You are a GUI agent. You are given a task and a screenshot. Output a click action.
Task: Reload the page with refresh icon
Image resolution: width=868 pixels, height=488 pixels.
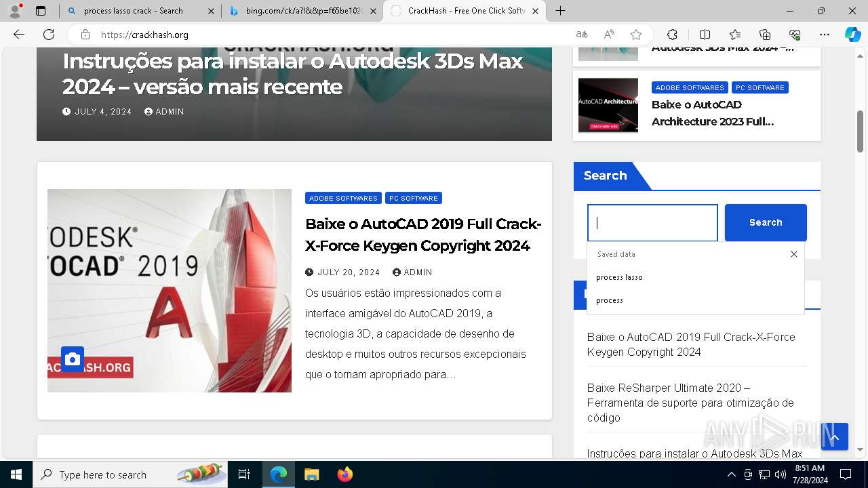click(49, 35)
